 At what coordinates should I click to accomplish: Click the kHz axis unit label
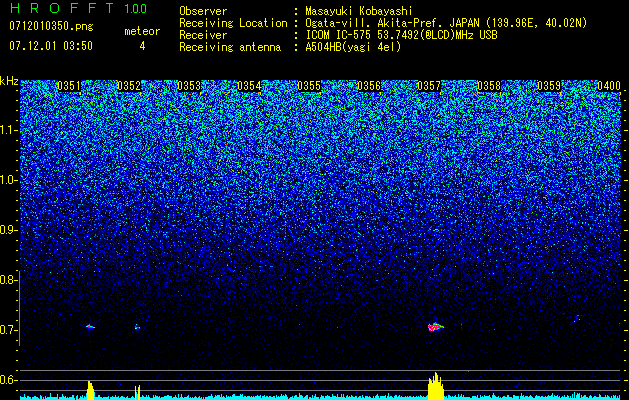pyautogui.click(x=9, y=81)
